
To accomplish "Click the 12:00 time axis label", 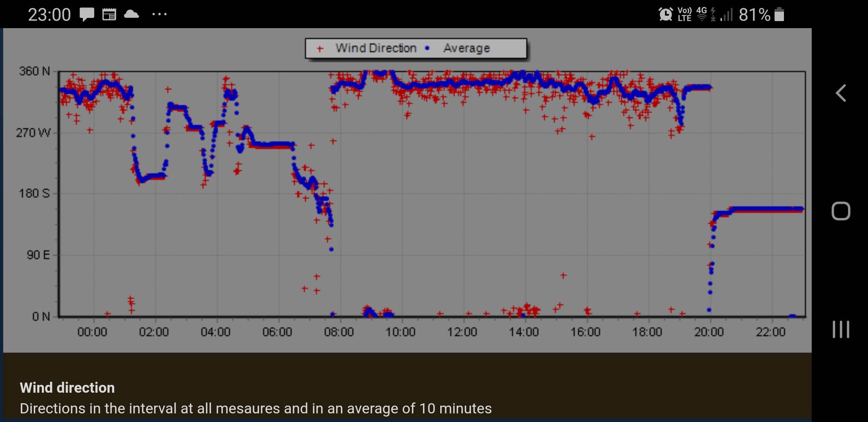I will click(462, 332).
